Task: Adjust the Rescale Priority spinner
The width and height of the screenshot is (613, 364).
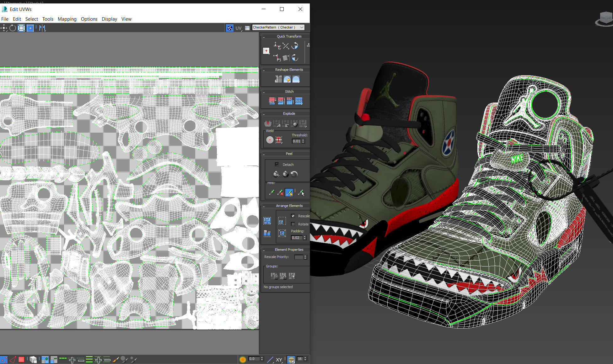Action: point(305,257)
